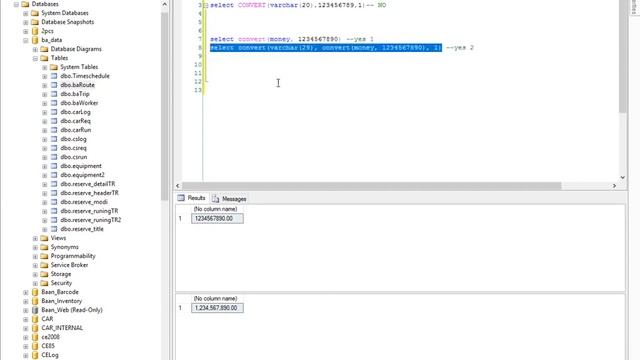Switch to the Messages tab

click(x=229, y=199)
